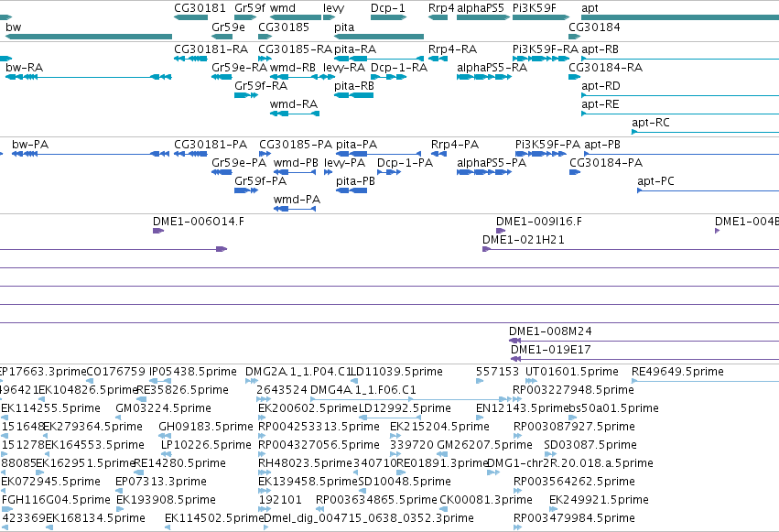
Task: Select the Dcp-1 gene label
Action: point(388,8)
